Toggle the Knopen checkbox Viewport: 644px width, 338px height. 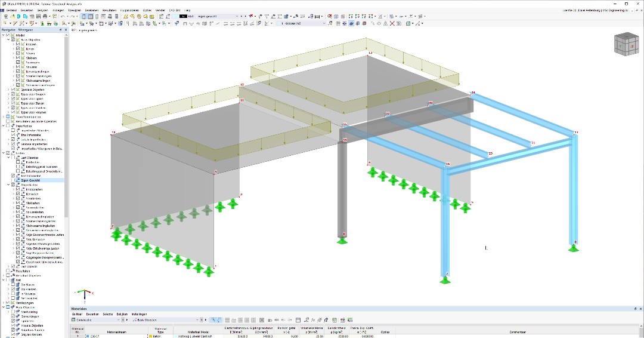pos(18,44)
